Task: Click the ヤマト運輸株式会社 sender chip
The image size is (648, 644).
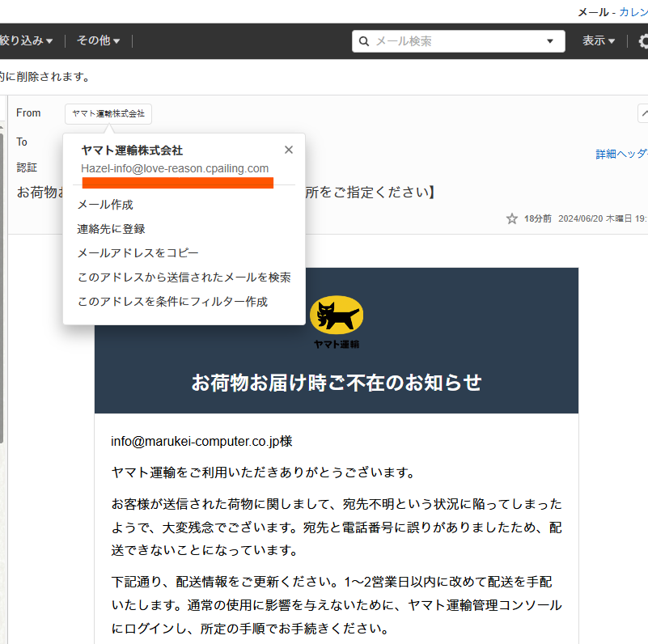Action: (x=108, y=113)
